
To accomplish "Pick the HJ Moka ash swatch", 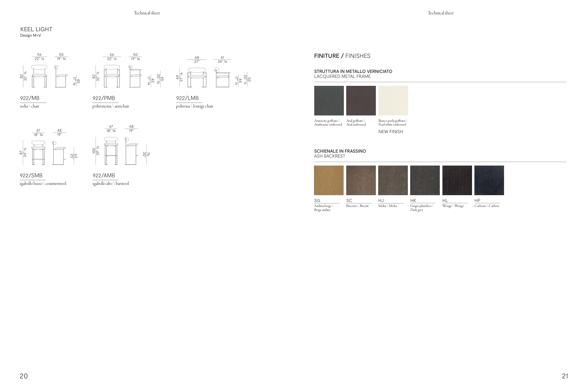I will click(x=393, y=180).
